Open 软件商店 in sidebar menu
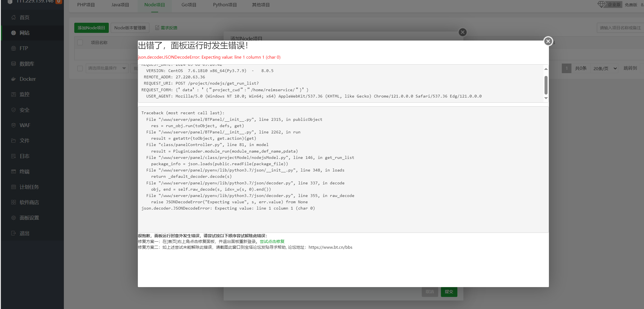 pyautogui.click(x=29, y=202)
